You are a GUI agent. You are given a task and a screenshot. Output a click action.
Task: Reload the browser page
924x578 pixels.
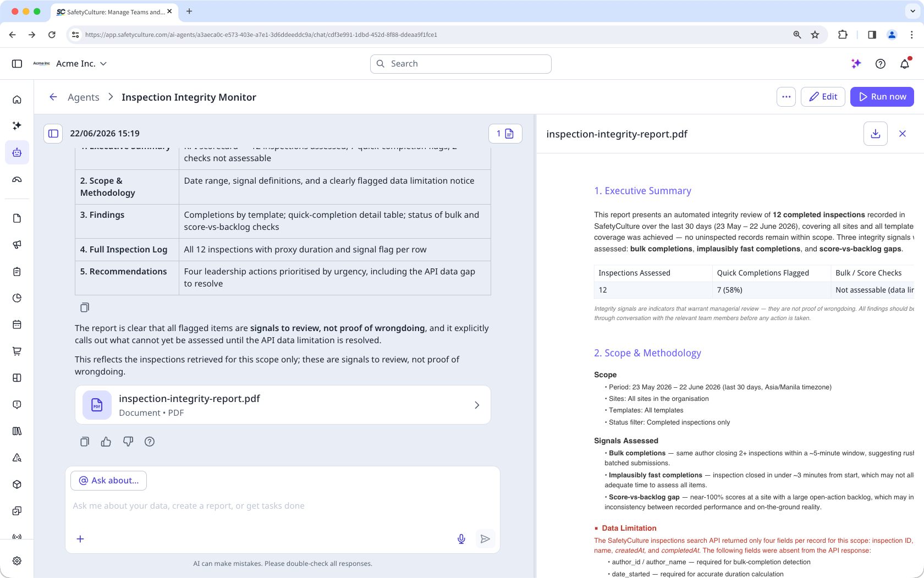[x=52, y=35]
